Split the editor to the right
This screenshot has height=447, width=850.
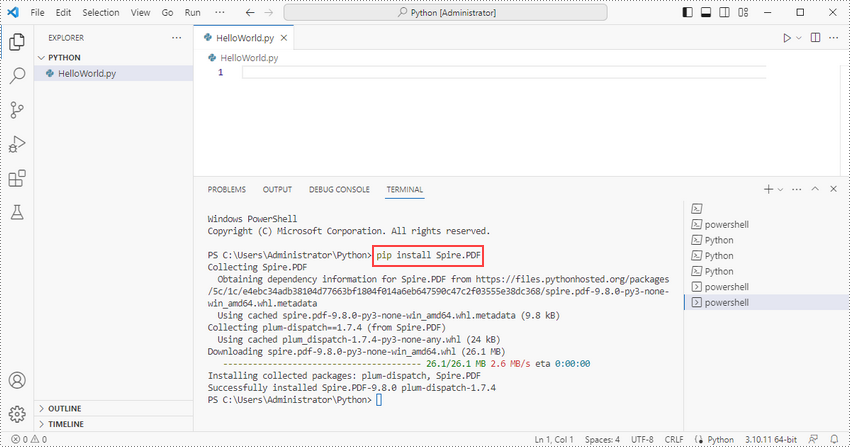(815, 38)
